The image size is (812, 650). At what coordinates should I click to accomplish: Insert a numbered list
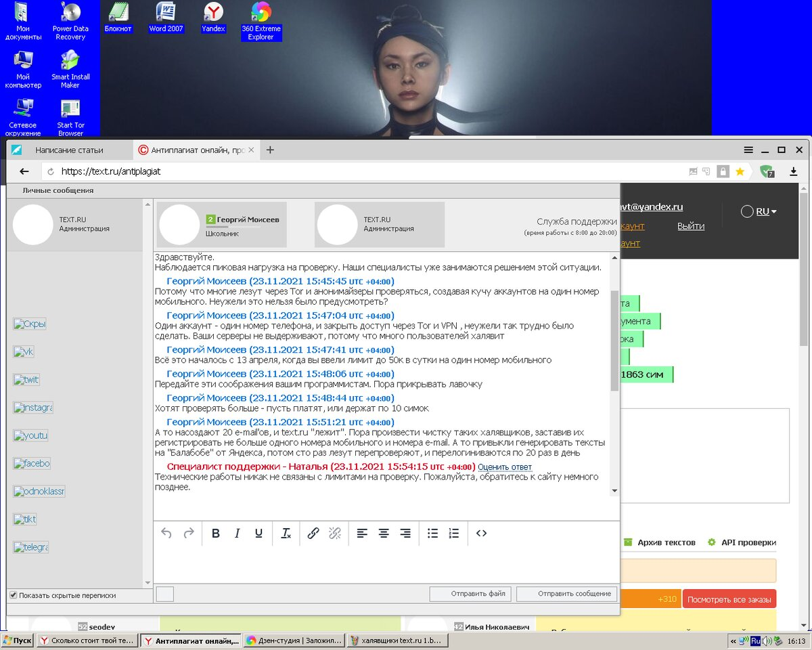tap(454, 534)
